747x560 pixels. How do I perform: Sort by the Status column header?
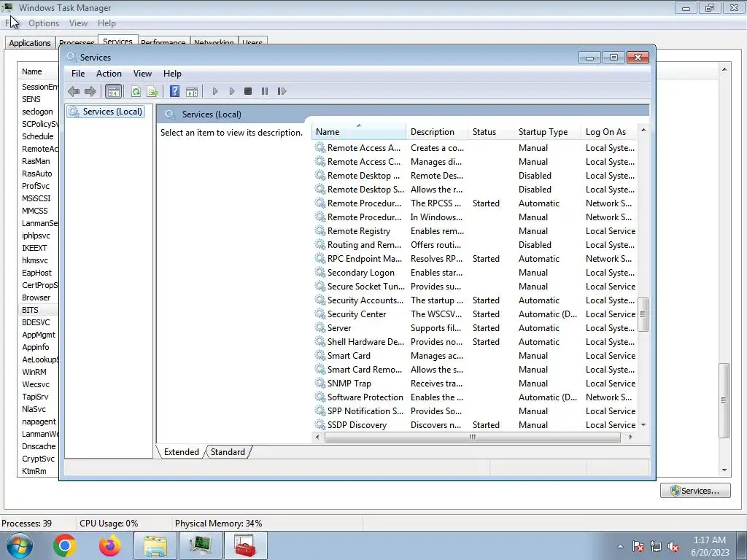pyautogui.click(x=491, y=132)
